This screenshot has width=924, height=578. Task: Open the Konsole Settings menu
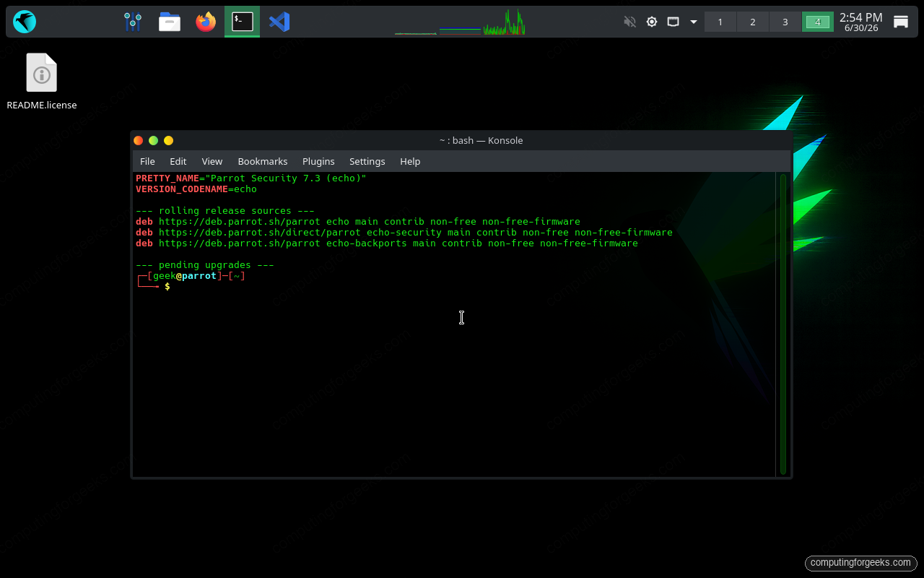(367, 161)
